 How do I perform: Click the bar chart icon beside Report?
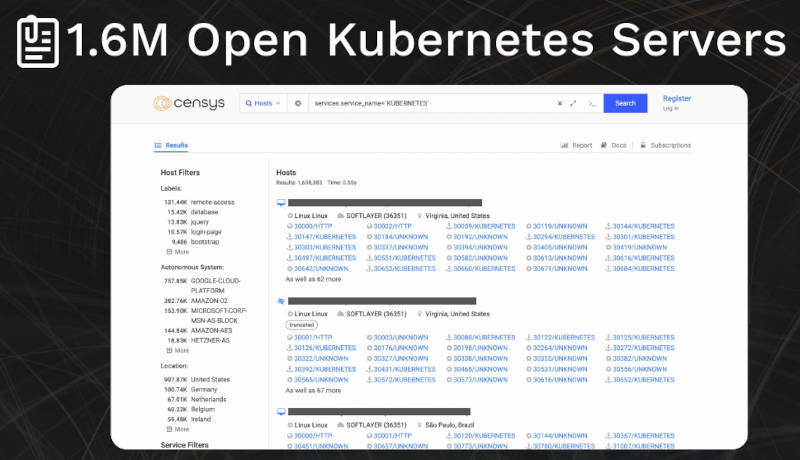pyautogui.click(x=564, y=145)
